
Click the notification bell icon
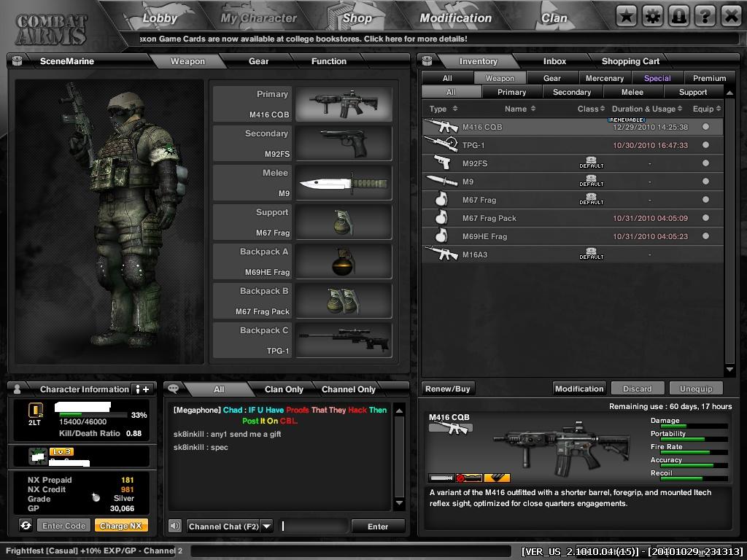(x=678, y=17)
